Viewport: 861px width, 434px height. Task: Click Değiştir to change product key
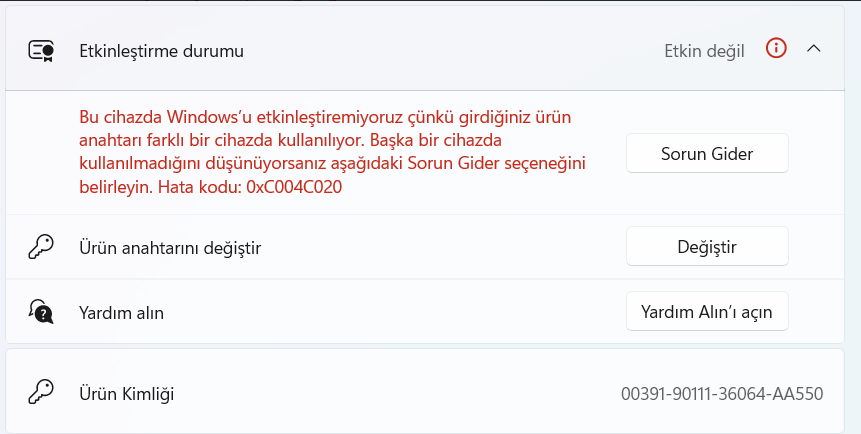(707, 247)
